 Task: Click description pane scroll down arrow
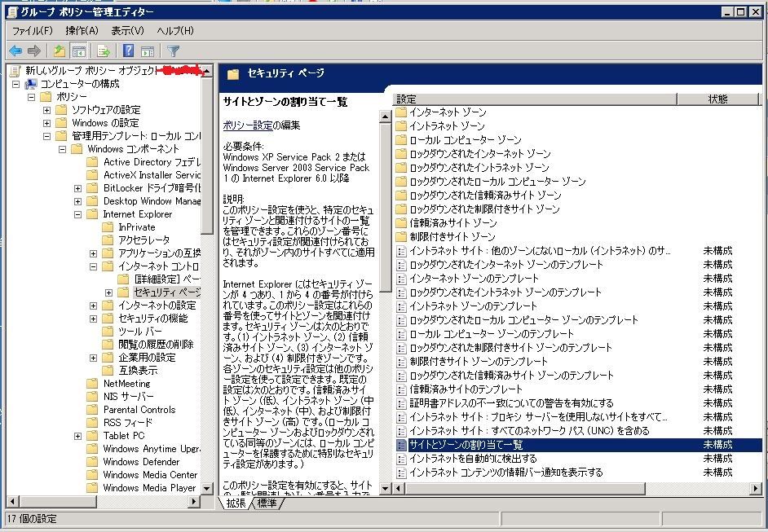pos(385,488)
